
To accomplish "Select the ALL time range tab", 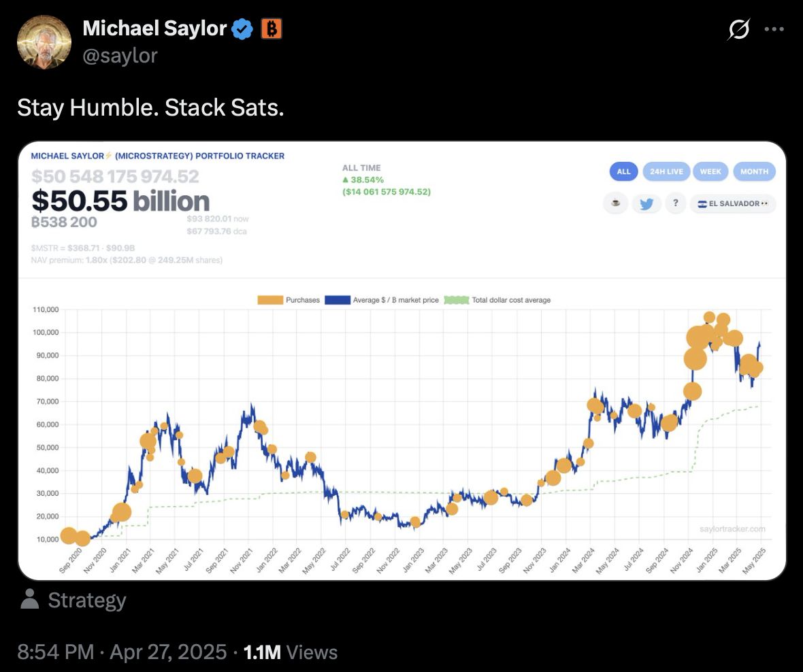I will [x=623, y=171].
